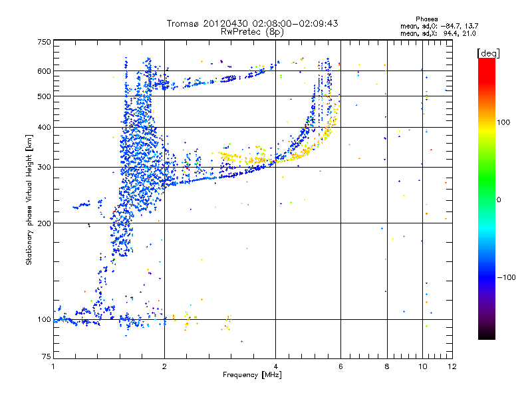The image size is (532, 399).
Task: Click the y-axis tick label '750'
Action: (44, 42)
